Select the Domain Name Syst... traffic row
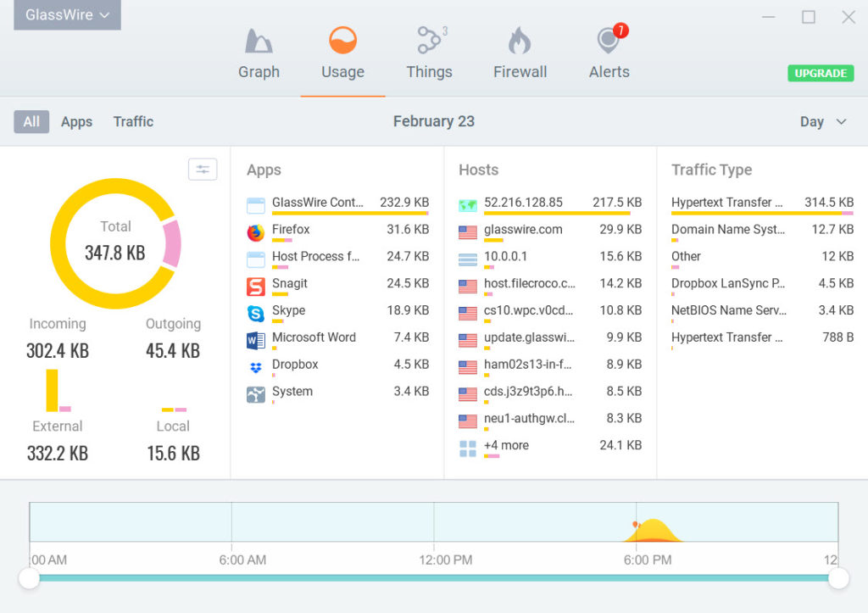This screenshot has height=613, width=868. [x=762, y=231]
